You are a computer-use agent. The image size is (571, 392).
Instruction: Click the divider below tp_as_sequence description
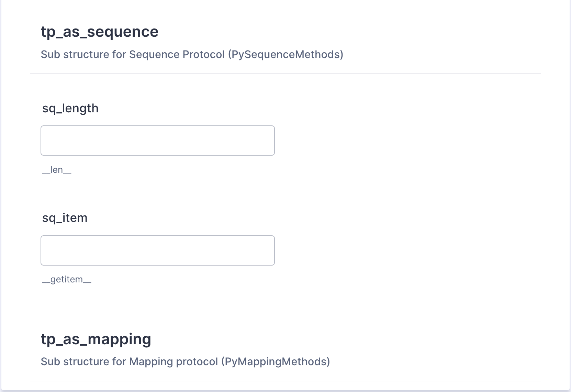[285, 74]
